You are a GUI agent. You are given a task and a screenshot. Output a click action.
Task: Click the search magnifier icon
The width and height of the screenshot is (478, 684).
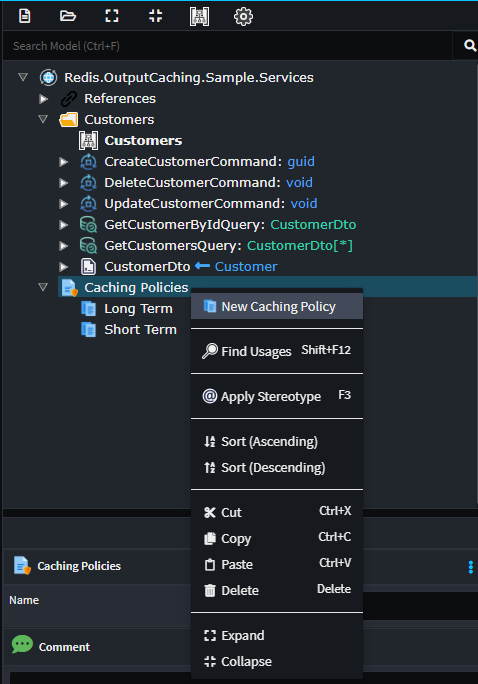coord(469,45)
